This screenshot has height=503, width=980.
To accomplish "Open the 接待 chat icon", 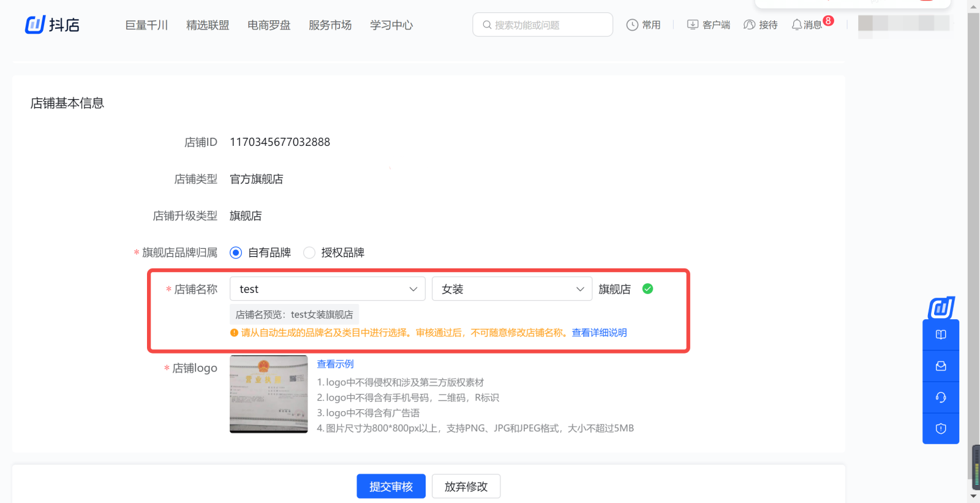I will coord(749,25).
